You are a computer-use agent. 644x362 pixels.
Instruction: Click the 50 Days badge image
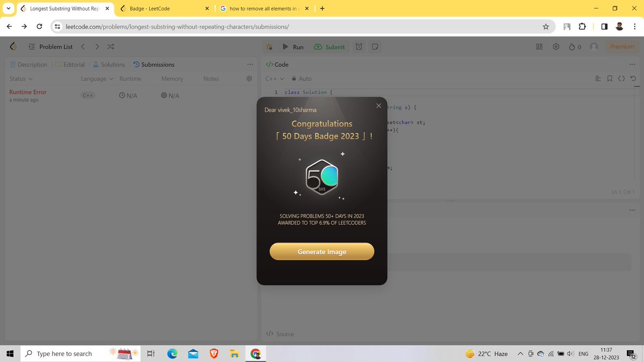click(322, 178)
